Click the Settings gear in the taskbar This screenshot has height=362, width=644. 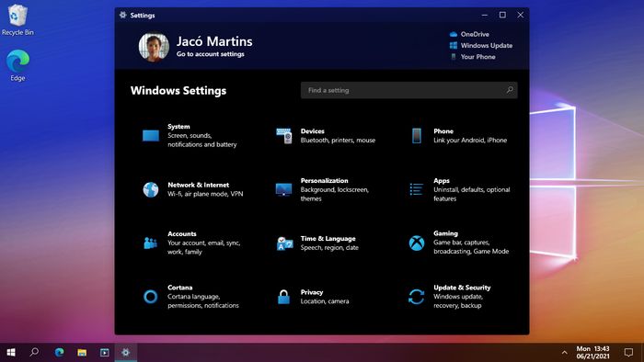pos(126,352)
